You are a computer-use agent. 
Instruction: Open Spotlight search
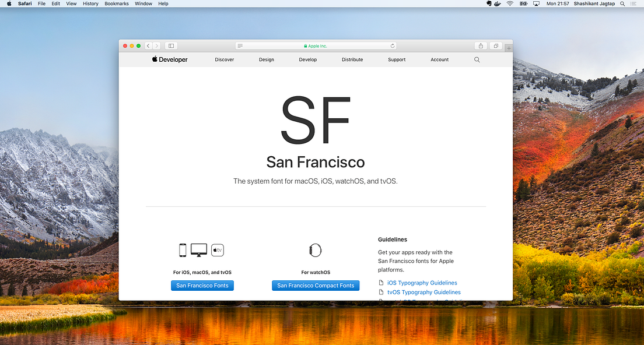pyautogui.click(x=622, y=3)
